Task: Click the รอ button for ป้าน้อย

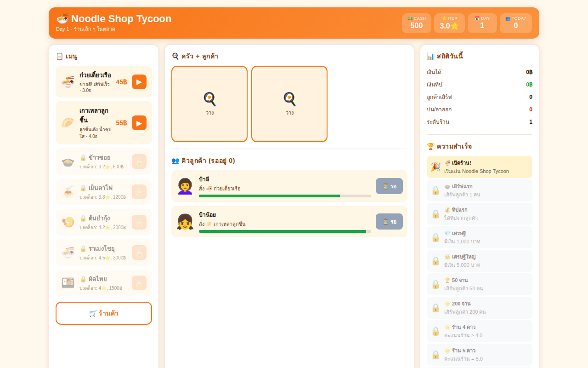Action: pyautogui.click(x=389, y=222)
